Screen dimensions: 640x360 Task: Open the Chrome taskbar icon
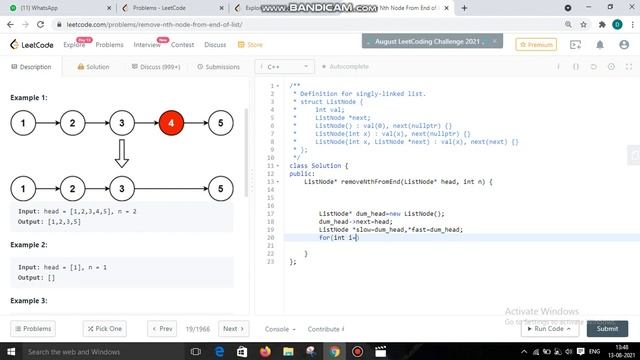pyautogui.click(x=335, y=351)
